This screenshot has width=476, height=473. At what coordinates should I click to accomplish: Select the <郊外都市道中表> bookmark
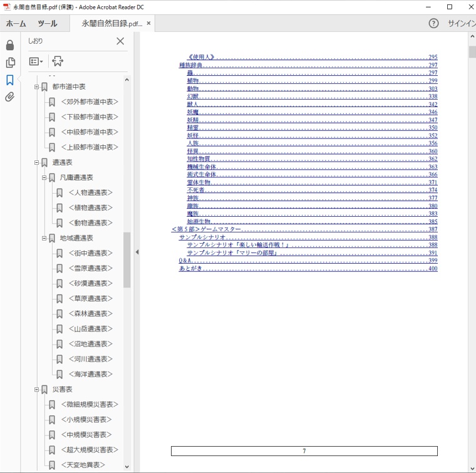pos(90,101)
